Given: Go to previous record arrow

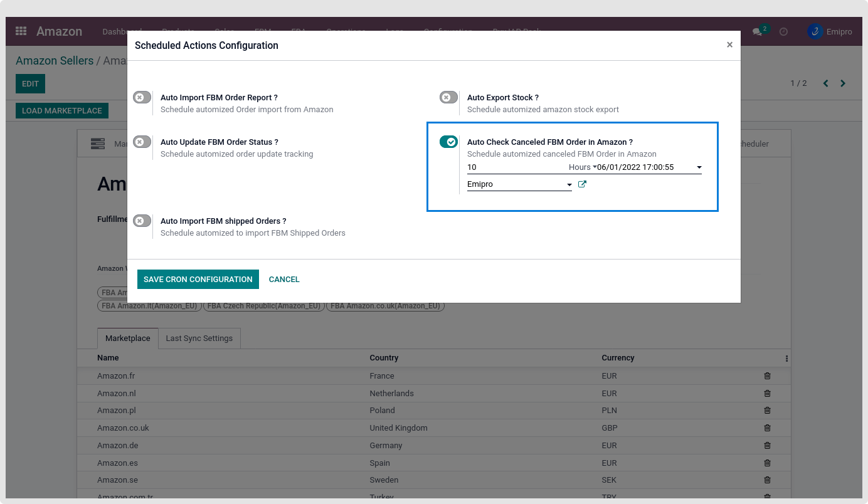Looking at the screenshot, I should (x=825, y=83).
